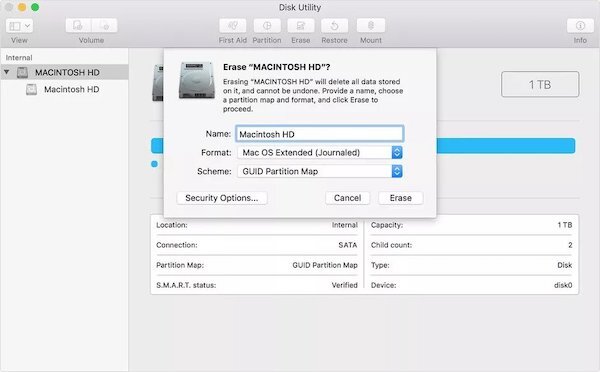Open the Scheme dropdown menu

(320, 171)
